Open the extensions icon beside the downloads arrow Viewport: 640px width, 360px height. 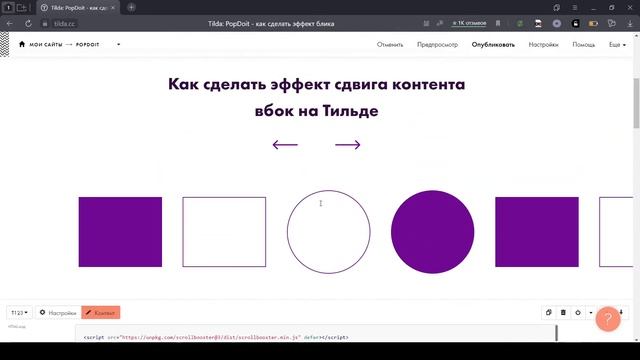(x=612, y=24)
